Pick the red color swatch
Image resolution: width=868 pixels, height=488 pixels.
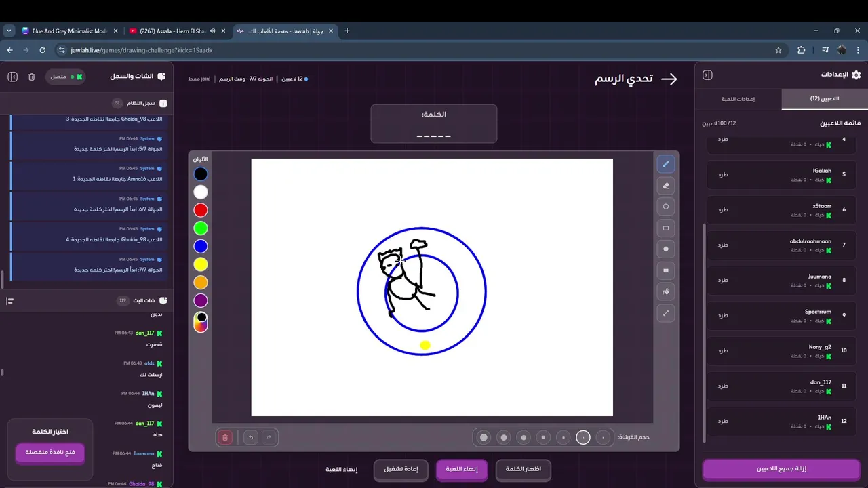(x=201, y=210)
